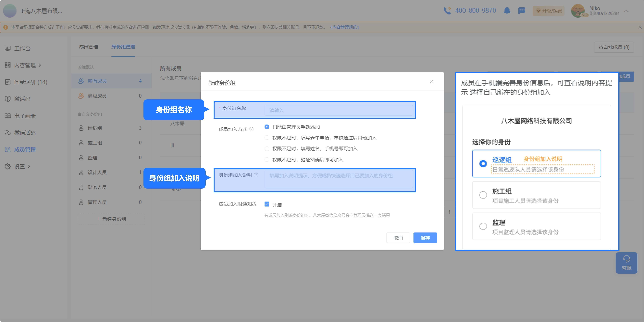Image resolution: width=644 pixels, height=322 pixels.
Task: Open the 客服 customer service widget
Action: [626, 263]
